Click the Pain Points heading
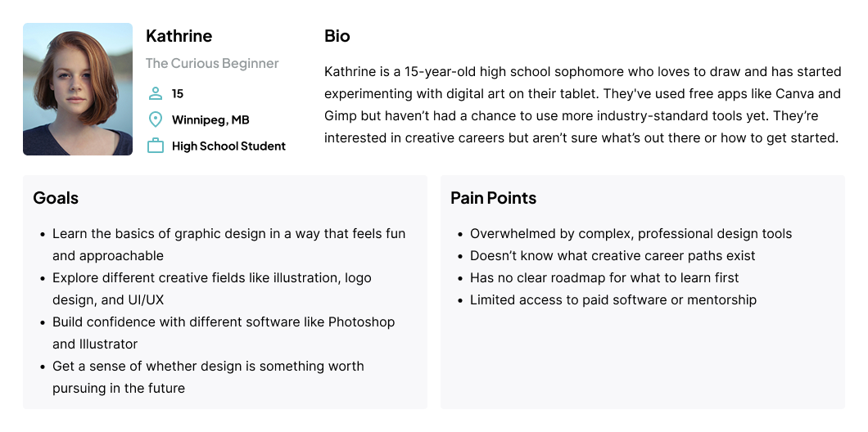 pyautogui.click(x=493, y=197)
